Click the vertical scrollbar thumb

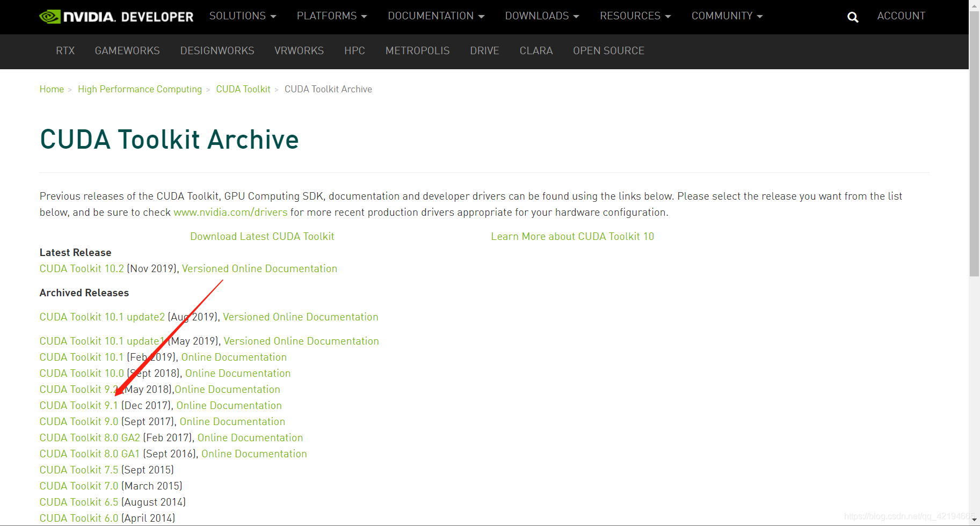coord(974,143)
